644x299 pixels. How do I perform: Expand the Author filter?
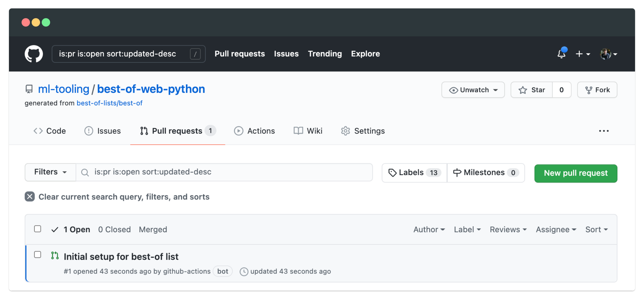429,229
